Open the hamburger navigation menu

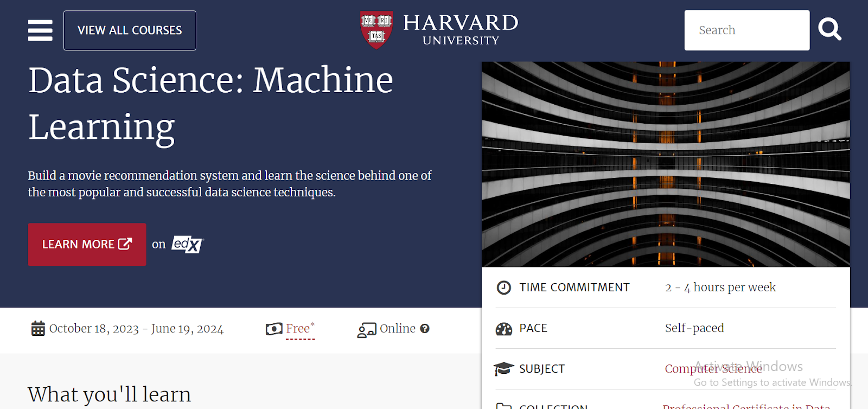coord(39,30)
